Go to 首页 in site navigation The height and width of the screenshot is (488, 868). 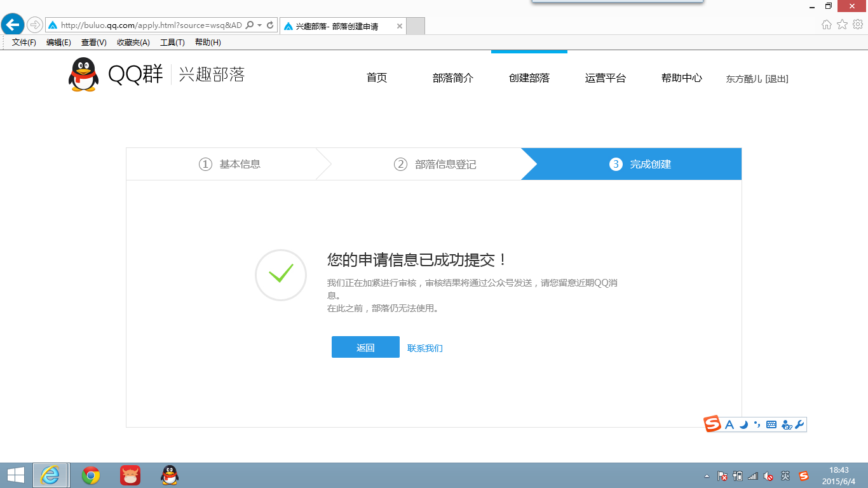(x=377, y=78)
